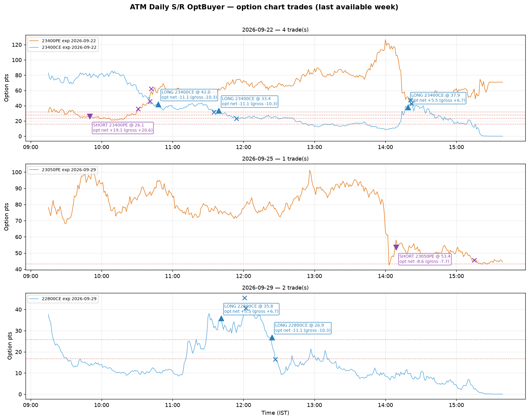Click the 'Option pts' label of the top chart
This screenshot has width=529, height=420.
point(6,88)
